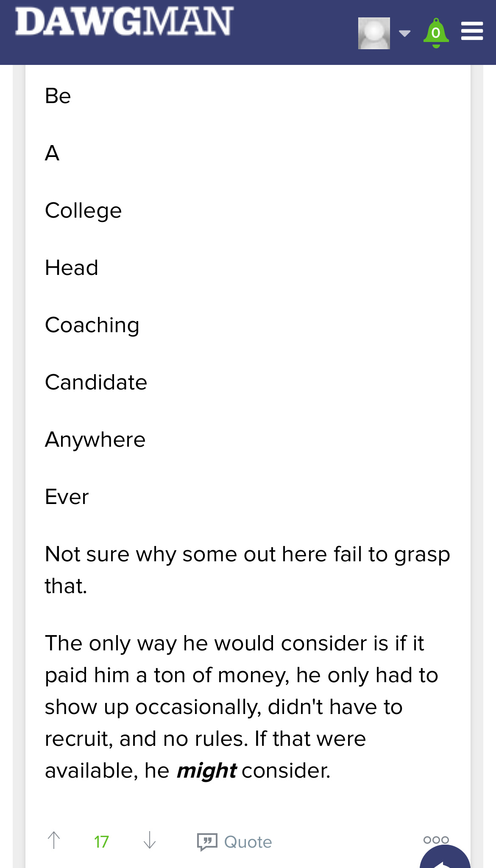Image resolution: width=496 pixels, height=868 pixels.
Task: Click the word "Be" in the post
Action: pos(58,96)
